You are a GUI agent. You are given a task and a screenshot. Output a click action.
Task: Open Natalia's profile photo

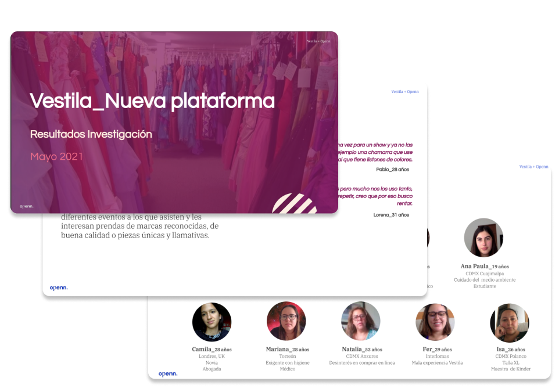(361, 321)
